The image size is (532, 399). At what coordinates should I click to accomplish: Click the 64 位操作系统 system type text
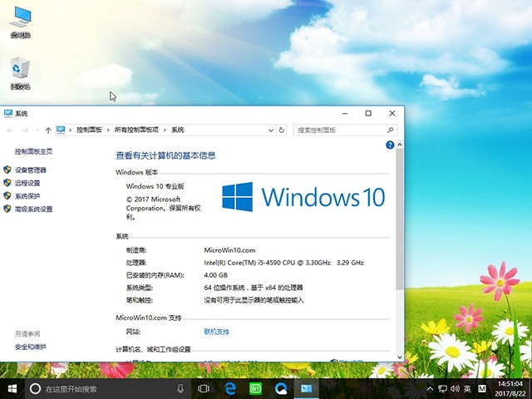click(x=254, y=288)
